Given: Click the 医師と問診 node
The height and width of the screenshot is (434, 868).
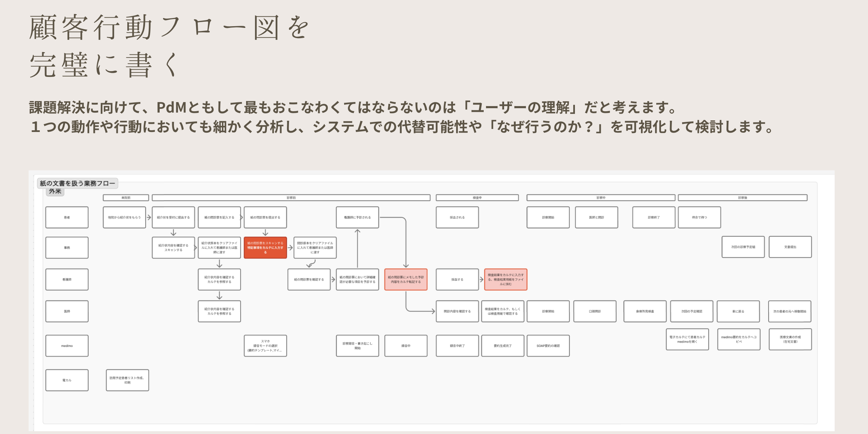Looking at the screenshot, I should tap(596, 217).
